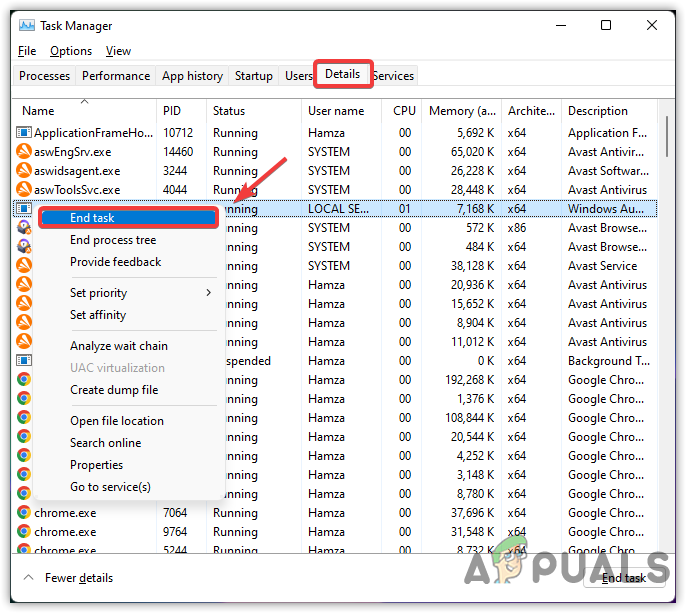Click the chrome.exe icon with PID 9764
The image size is (686, 613).
click(24, 531)
